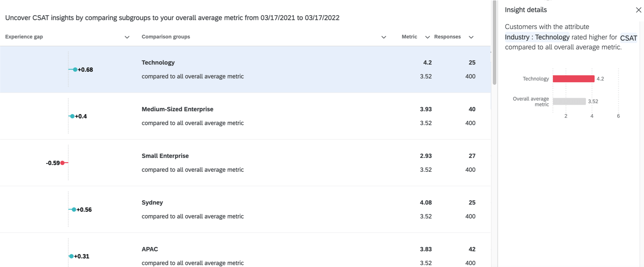Open the Metric column dropdown
Image resolution: width=644 pixels, height=267 pixels.
click(x=427, y=37)
